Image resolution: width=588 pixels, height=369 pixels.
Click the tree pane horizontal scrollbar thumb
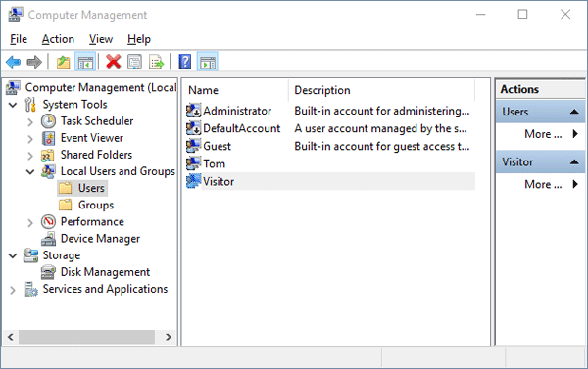point(86,337)
